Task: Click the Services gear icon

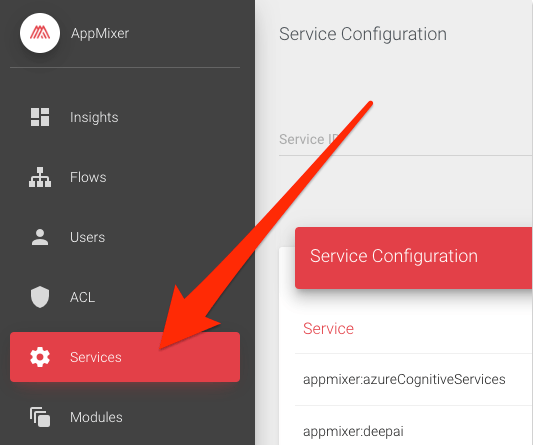Action: coord(40,357)
